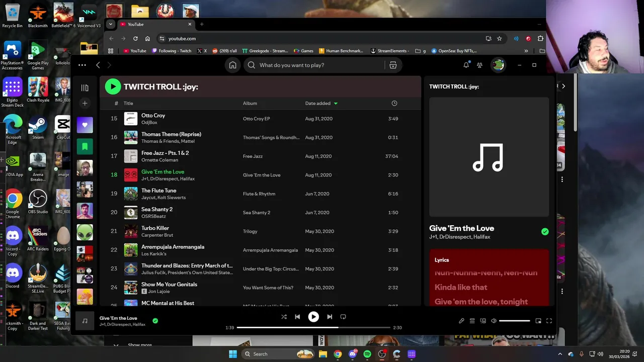Image resolution: width=644 pixels, height=362 pixels.
Task: Open the lyrics microphone icon in the player bar
Action: (461, 321)
